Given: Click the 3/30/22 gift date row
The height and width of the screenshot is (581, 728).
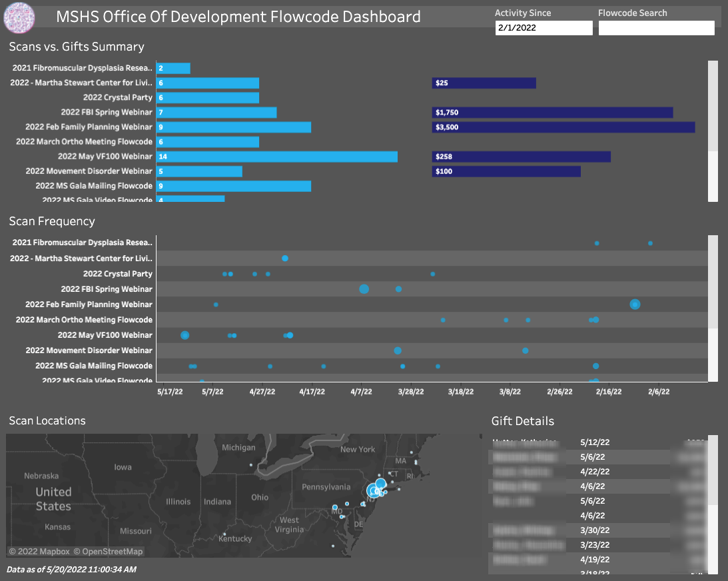Looking at the screenshot, I should coord(595,530).
